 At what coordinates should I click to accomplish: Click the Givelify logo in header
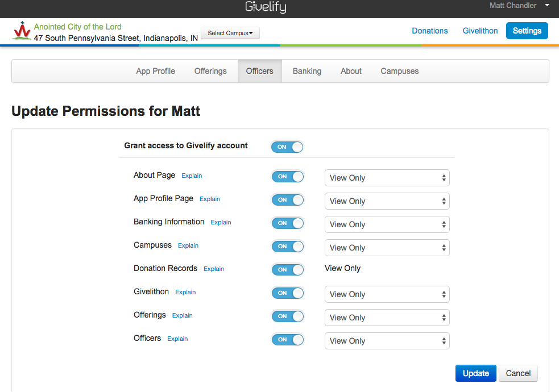point(266,7)
